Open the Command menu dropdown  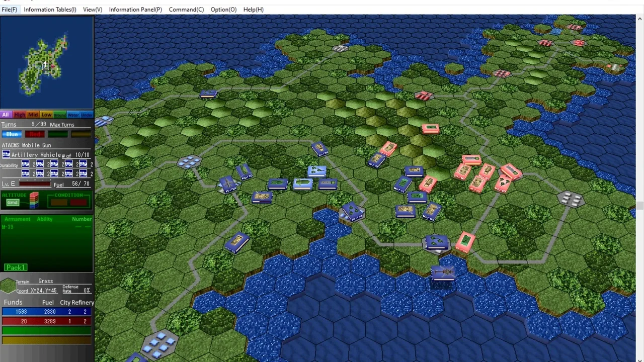[x=186, y=10]
